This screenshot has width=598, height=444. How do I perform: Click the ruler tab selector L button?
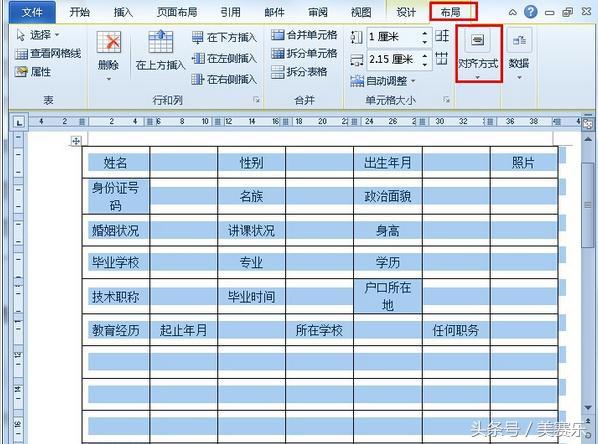click(x=19, y=122)
